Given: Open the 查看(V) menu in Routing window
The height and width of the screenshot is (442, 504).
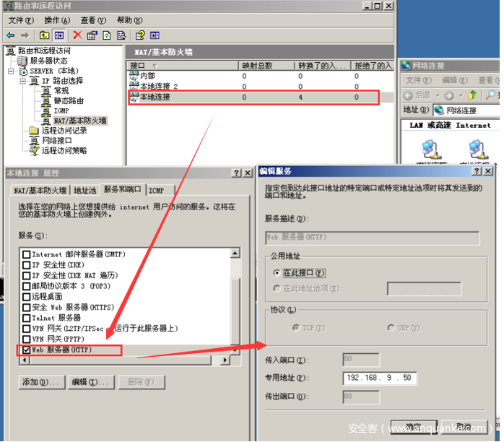Looking at the screenshot, I should click(93, 20).
